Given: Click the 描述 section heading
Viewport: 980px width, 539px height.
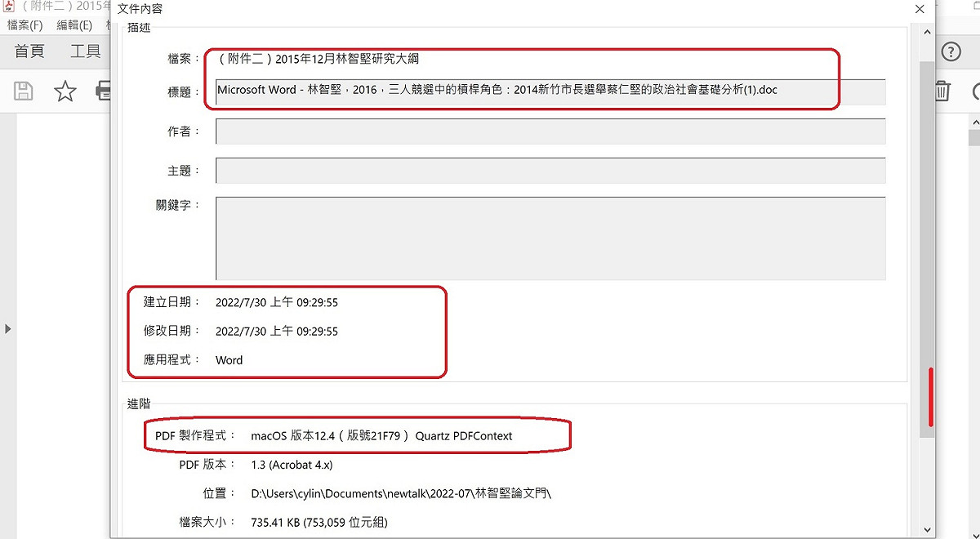Looking at the screenshot, I should pos(139,29).
